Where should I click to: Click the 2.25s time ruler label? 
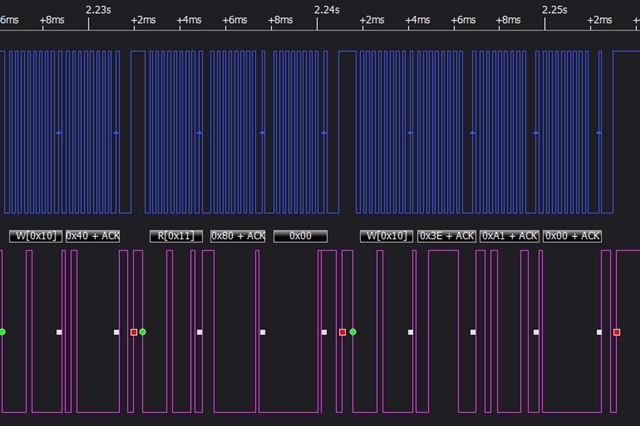(x=554, y=10)
